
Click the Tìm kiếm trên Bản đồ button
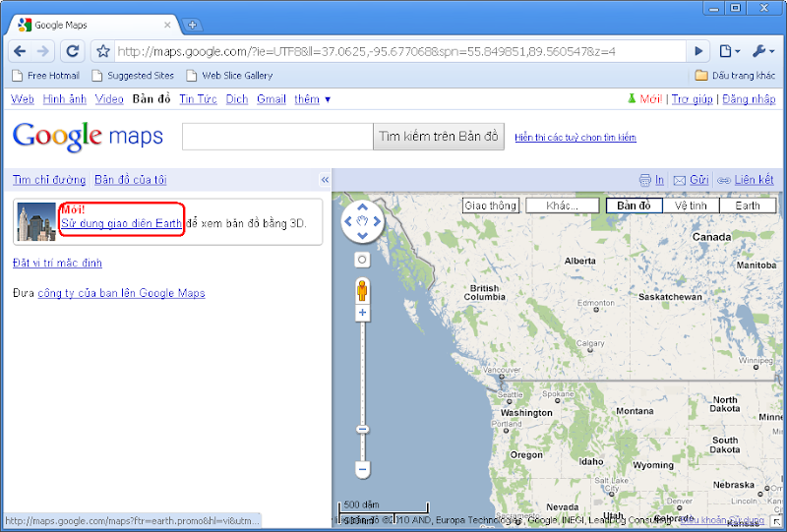click(x=439, y=137)
